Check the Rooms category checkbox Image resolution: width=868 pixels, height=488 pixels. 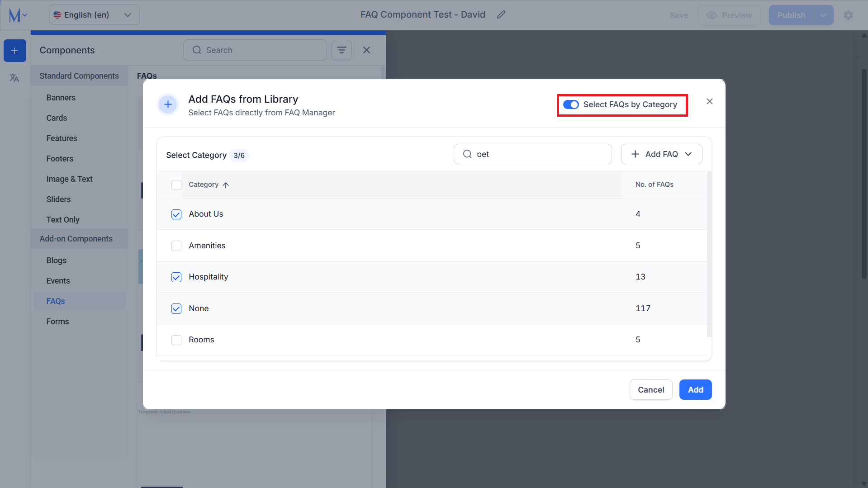coord(176,340)
